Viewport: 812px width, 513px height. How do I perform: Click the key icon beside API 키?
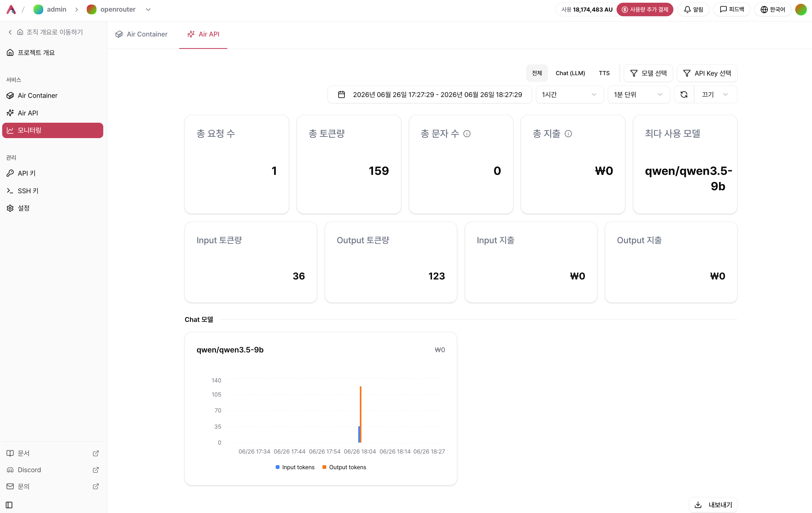pos(10,173)
